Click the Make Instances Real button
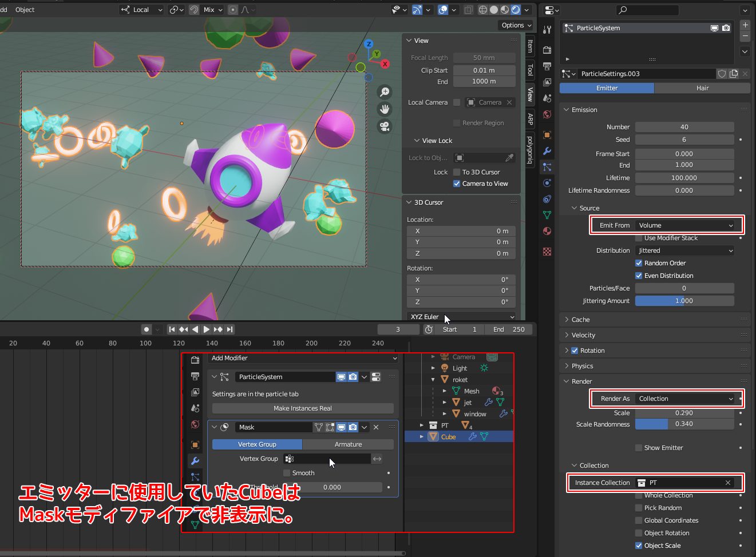The height and width of the screenshot is (557, 756). (x=302, y=408)
